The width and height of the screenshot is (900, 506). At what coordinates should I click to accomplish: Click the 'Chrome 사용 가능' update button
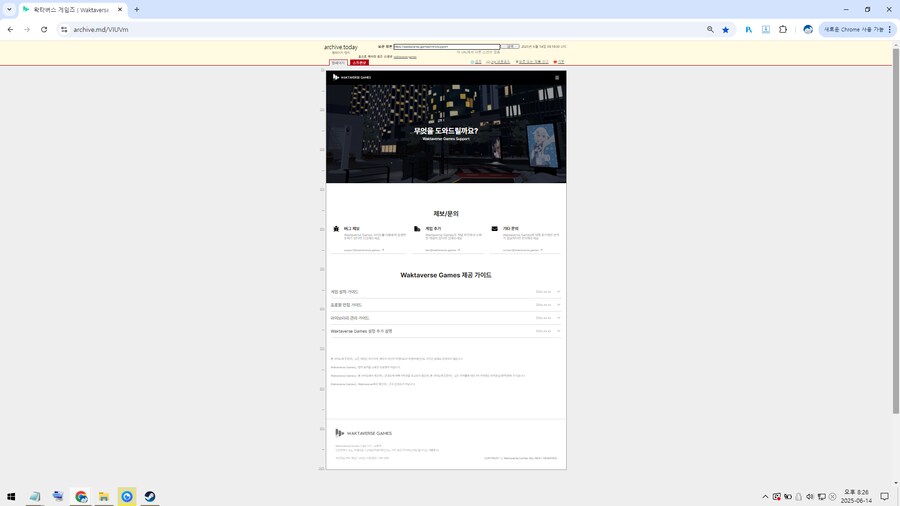point(853,29)
